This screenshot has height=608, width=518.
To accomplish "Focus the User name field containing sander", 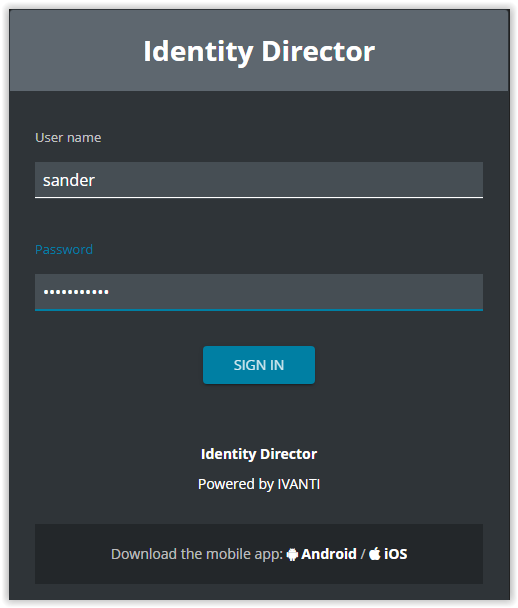I will point(259,180).
